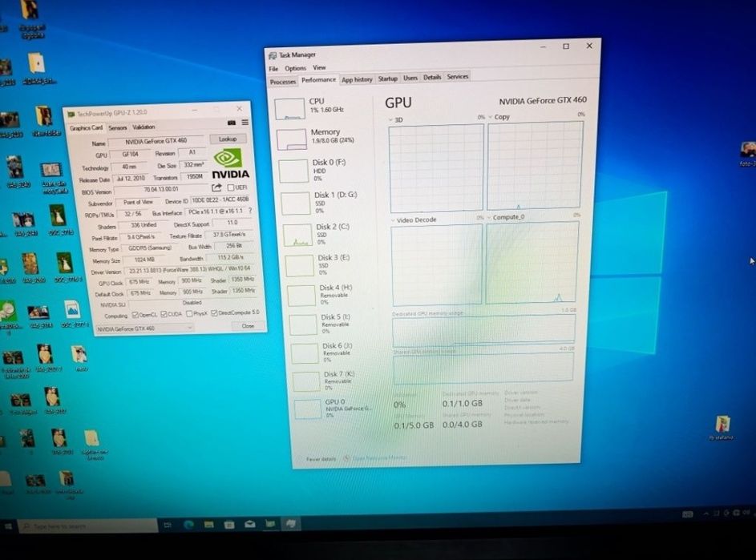Open the GPU selection dropdown in GPU-Z

click(144, 328)
